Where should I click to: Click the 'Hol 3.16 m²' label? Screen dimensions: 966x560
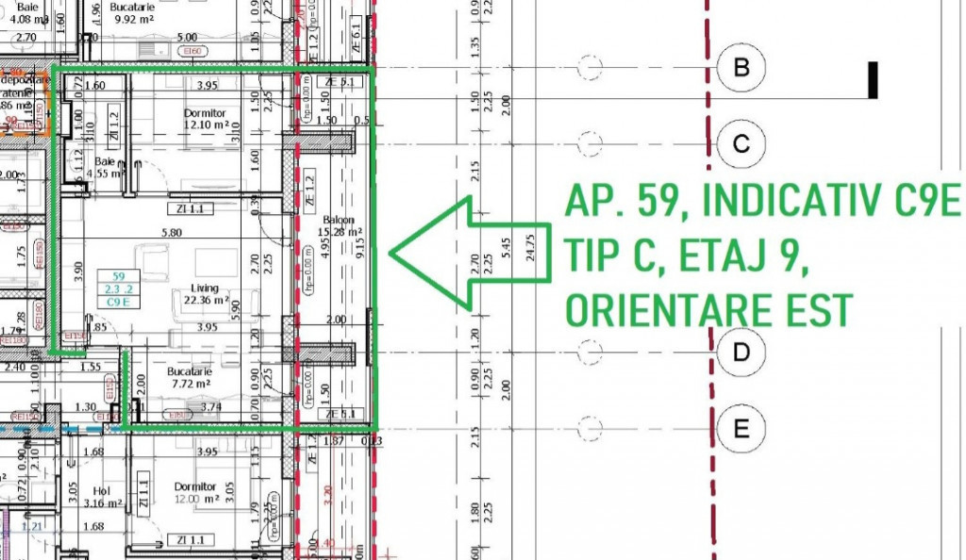point(102,497)
